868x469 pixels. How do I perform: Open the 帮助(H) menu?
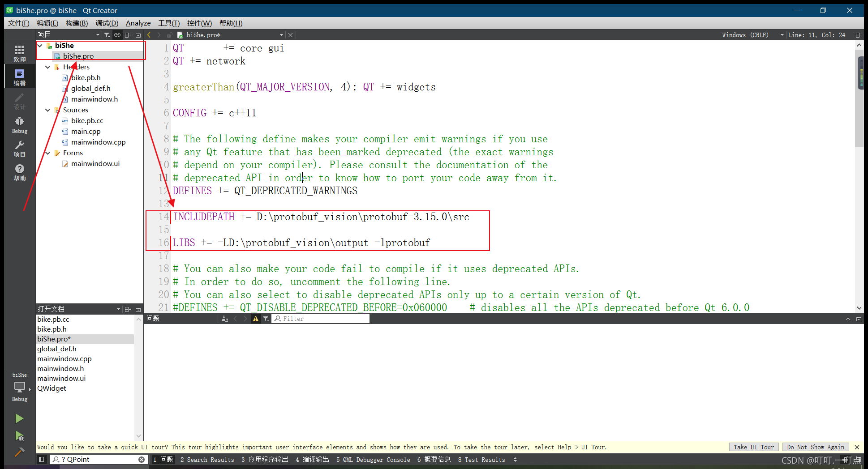click(x=231, y=23)
